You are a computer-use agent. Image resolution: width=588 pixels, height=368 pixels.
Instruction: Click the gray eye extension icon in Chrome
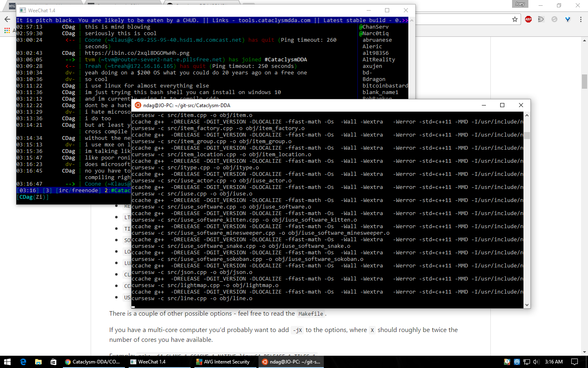[x=541, y=19]
